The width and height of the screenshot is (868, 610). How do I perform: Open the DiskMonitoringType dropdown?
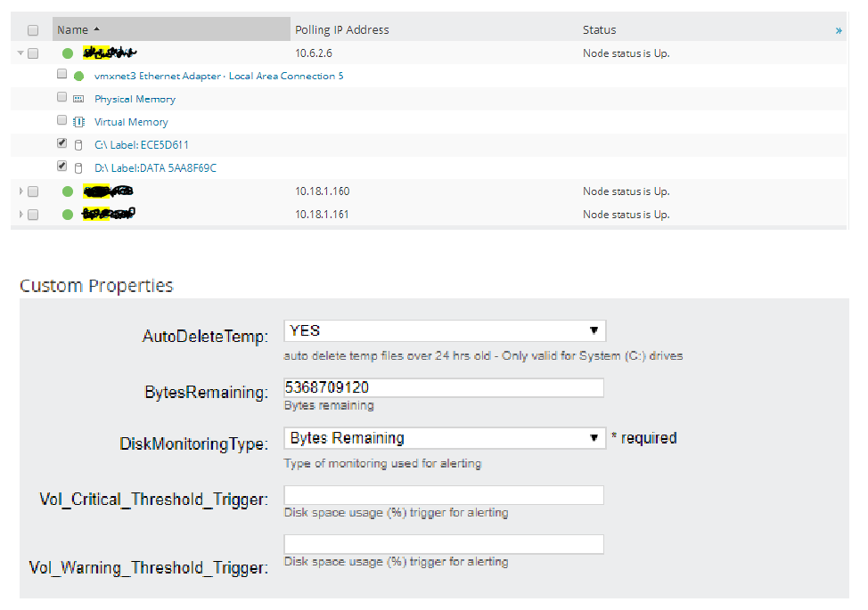(445, 438)
